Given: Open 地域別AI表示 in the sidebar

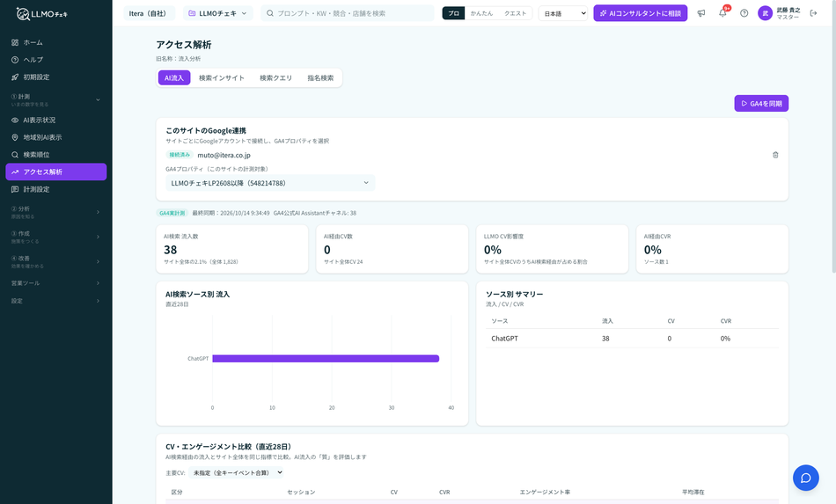Looking at the screenshot, I should (x=56, y=137).
